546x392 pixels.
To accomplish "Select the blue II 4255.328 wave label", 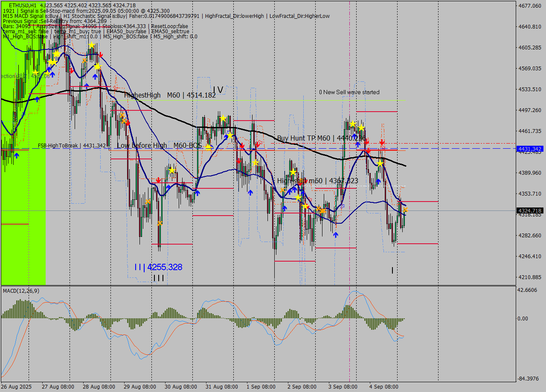I will tap(158, 267).
